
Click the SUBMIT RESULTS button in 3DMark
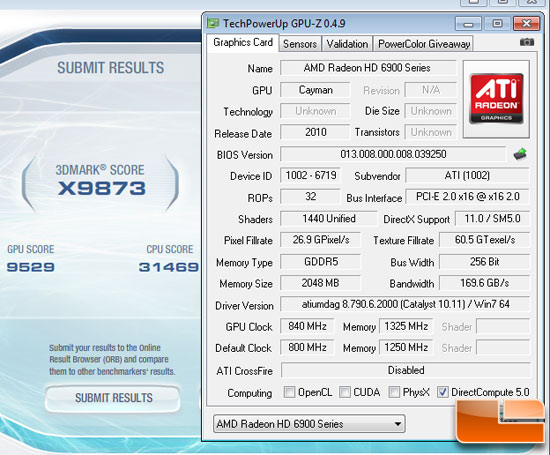pyautogui.click(x=113, y=398)
